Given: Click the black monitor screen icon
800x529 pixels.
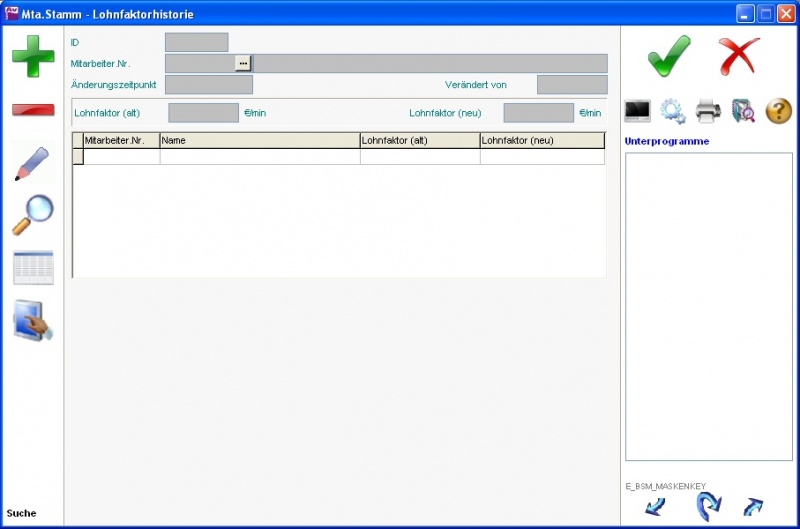Looking at the screenshot, I should 638,111.
